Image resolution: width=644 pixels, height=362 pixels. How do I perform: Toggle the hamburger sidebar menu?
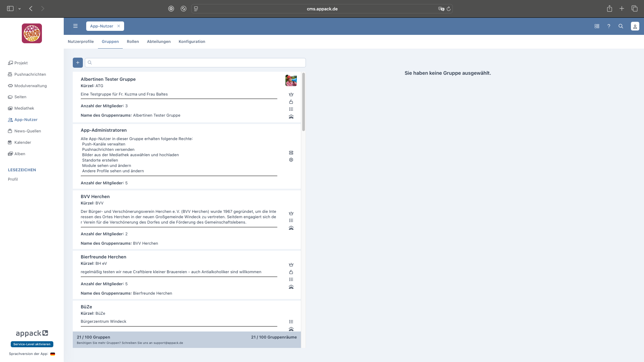[75, 26]
